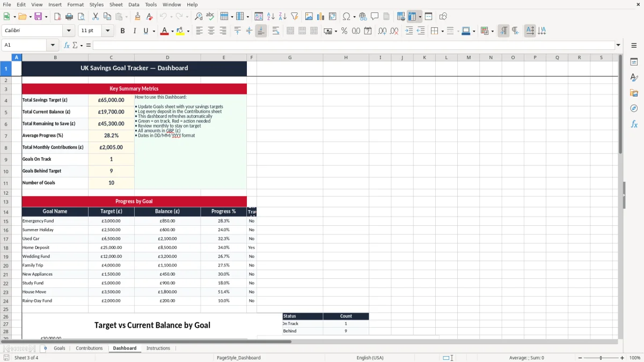Expand the Name Box dropdown arrow
The width and height of the screenshot is (644, 362).
click(x=53, y=45)
